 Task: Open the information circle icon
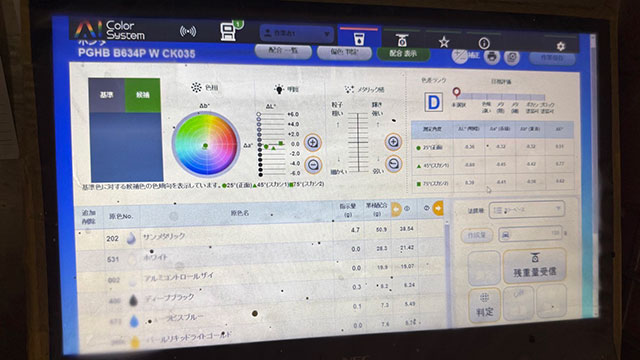[484, 43]
